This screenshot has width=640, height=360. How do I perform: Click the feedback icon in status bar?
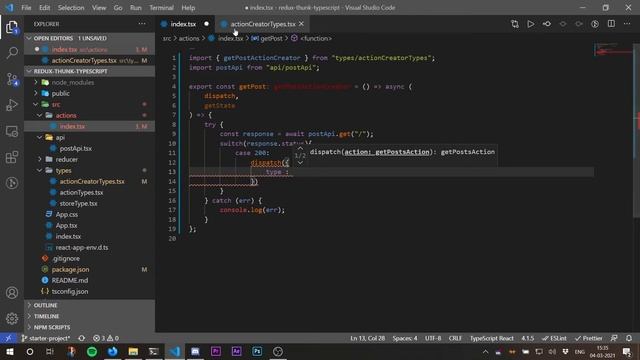[614, 338]
